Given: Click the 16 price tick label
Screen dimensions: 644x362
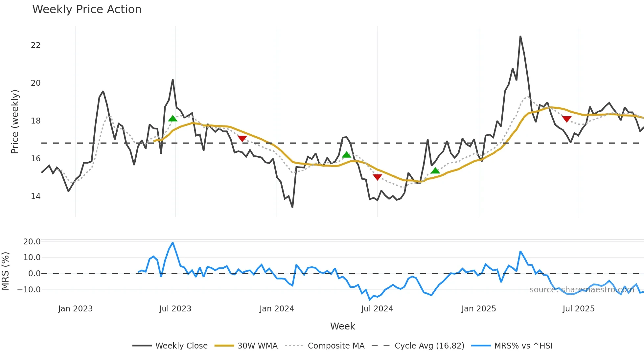Looking at the screenshot, I should click(36, 159).
